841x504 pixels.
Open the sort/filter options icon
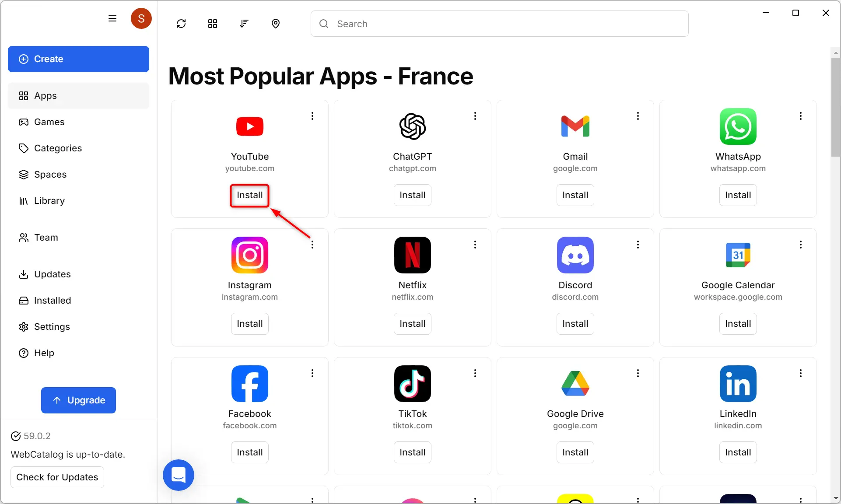click(244, 23)
